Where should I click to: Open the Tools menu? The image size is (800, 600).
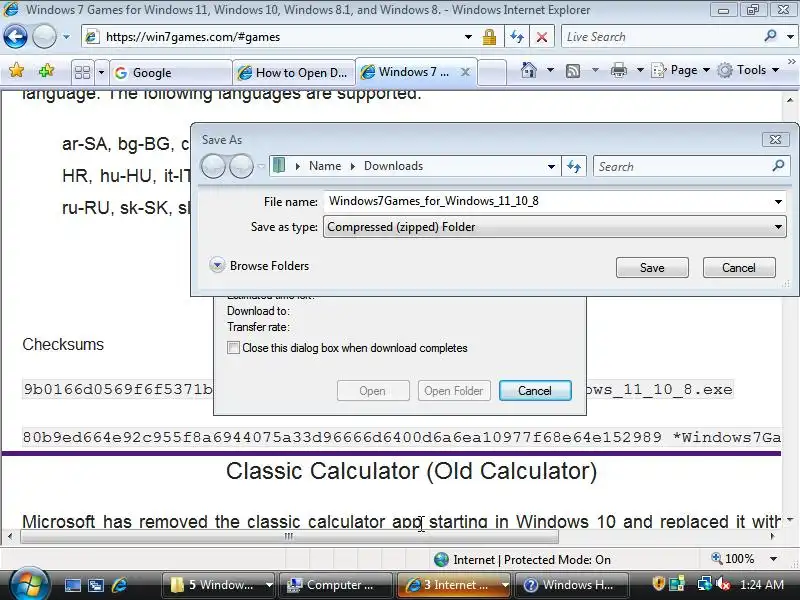tap(748, 70)
